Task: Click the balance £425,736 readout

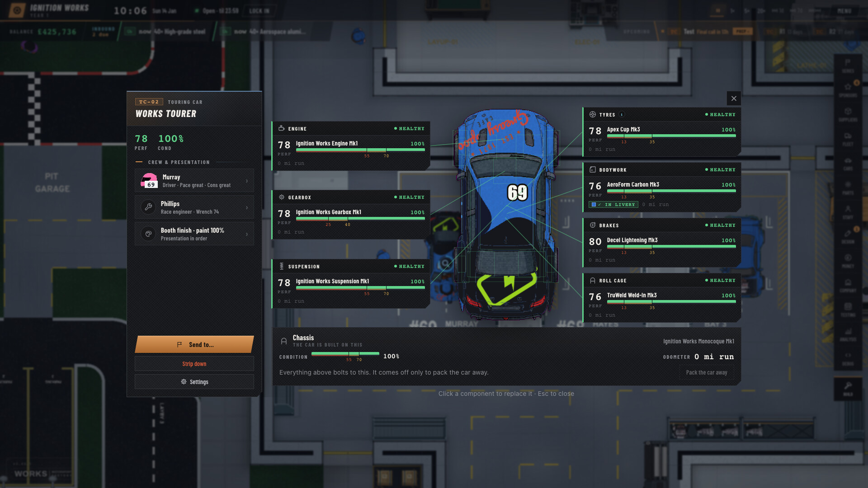Action: click(57, 32)
